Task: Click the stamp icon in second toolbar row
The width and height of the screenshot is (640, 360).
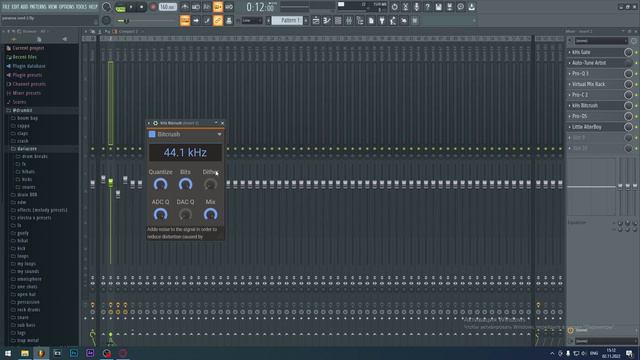Action: click(x=229, y=20)
